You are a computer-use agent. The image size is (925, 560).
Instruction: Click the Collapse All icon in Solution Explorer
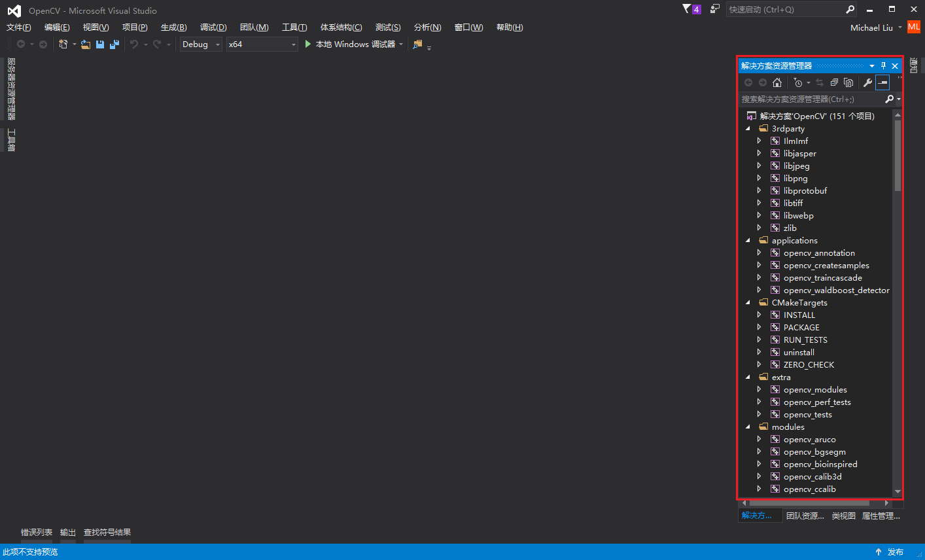coord(834,82)
